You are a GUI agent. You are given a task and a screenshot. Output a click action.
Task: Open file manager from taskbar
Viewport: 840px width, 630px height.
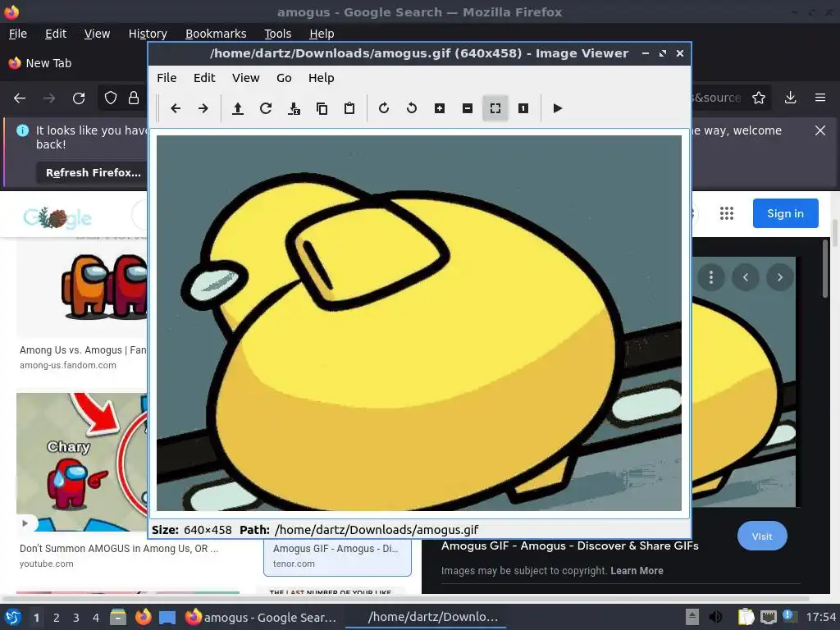pyautogui.click(x=118, y=617)
